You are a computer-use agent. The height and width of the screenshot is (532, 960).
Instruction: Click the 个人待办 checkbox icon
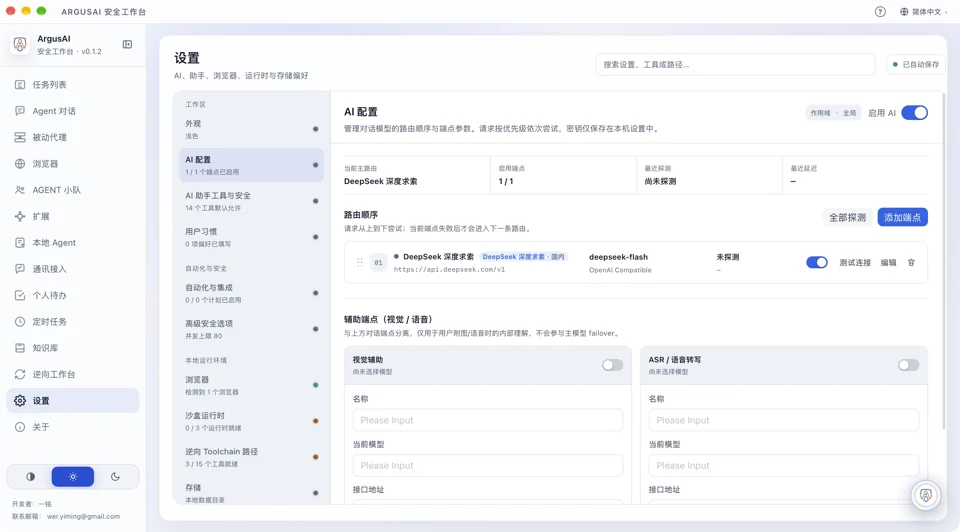[20, 295]
